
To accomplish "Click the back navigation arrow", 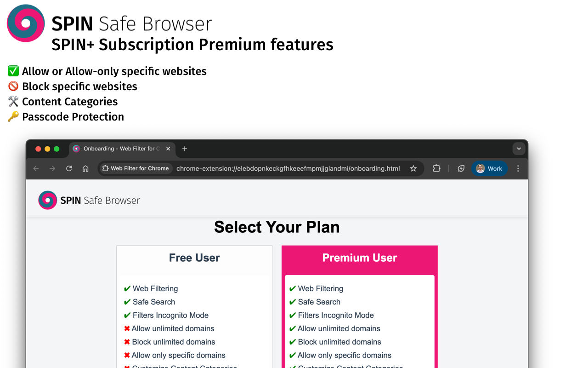I will [x=36, y=168].
